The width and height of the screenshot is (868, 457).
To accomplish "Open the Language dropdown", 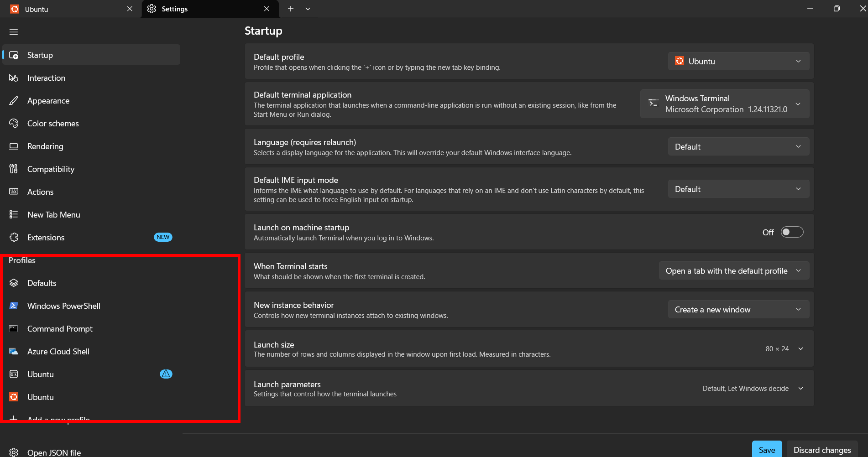I will (x=738, y=146).
